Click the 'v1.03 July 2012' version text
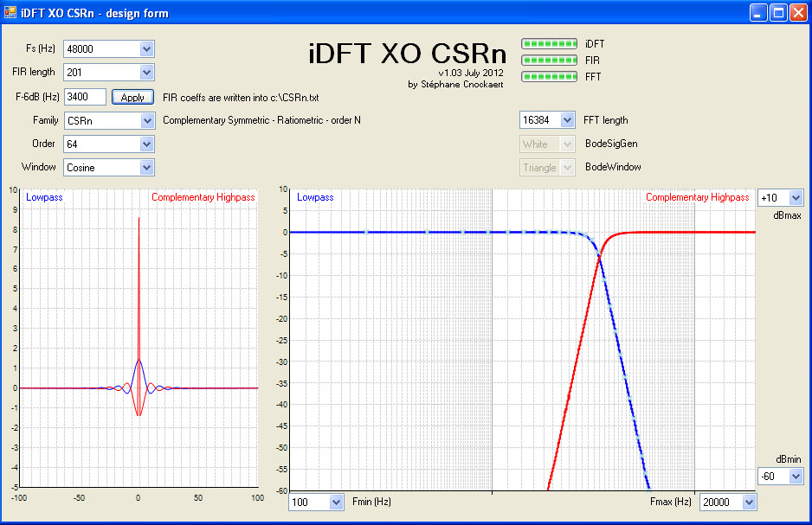 point(471,73)
